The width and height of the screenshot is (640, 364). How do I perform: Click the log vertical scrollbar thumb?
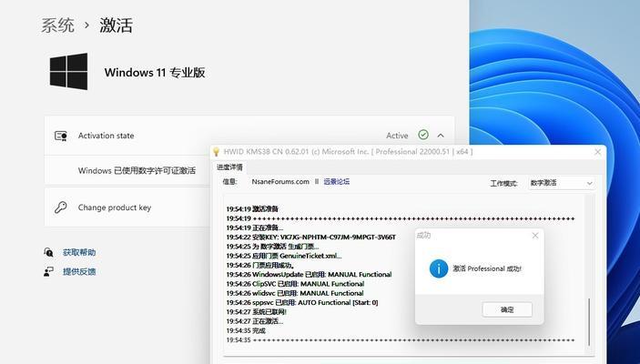pyautogui.click(x=589, y=322)
